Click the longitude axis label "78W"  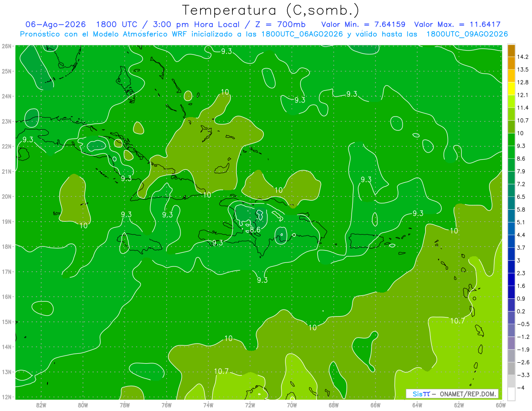pos(125,405)
